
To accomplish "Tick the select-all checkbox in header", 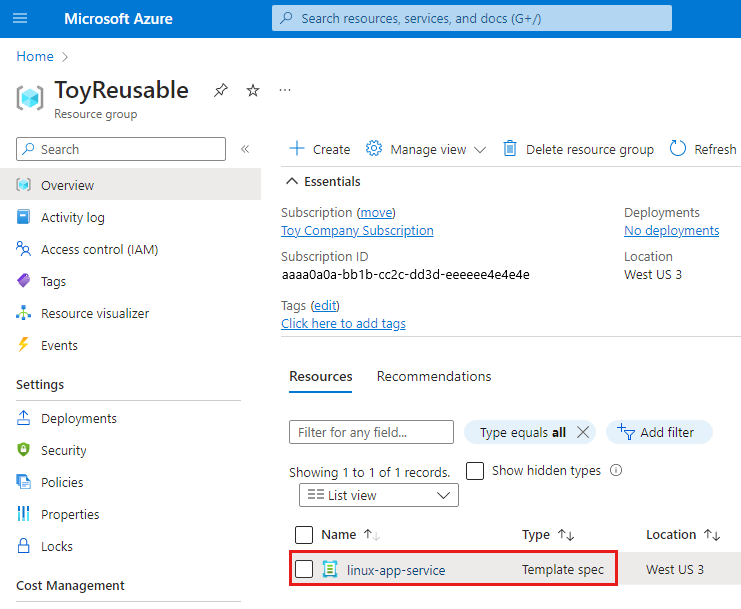I will pyautogui.click(x=303, y=535).
